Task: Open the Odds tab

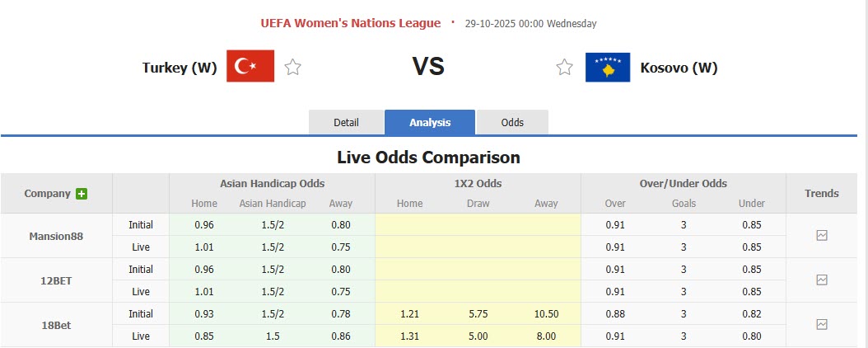Action: click(x=512, y=122)
